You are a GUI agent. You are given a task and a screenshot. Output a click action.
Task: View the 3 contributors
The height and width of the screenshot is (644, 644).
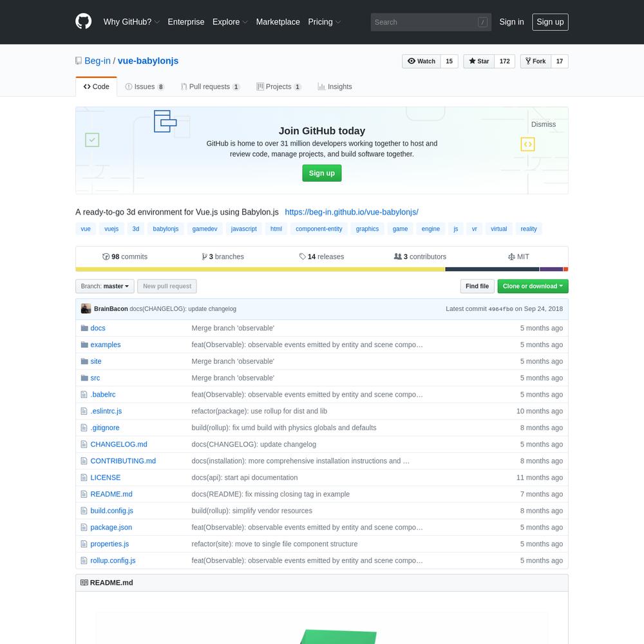[420, 257]
